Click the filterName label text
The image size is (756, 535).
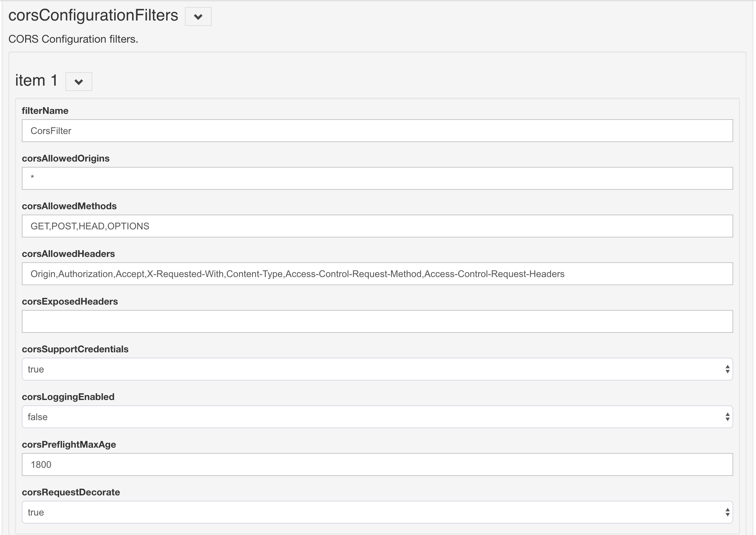(x=45, y=111)
